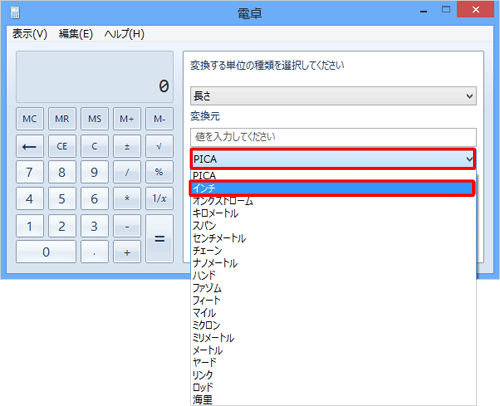This screenshot has height=406, width=500.
Task: Click the MS memory store button
Action: click(x=94, y=119)
